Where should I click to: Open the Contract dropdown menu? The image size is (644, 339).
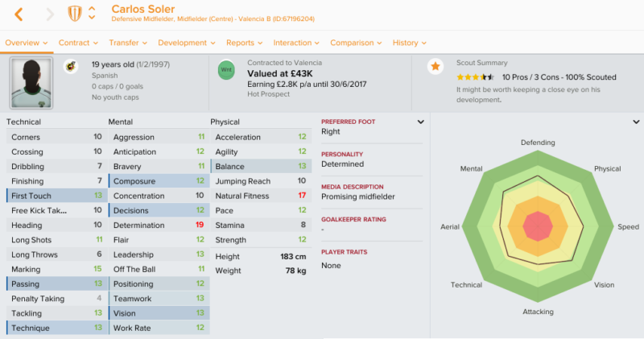click(x=78, y=43)
